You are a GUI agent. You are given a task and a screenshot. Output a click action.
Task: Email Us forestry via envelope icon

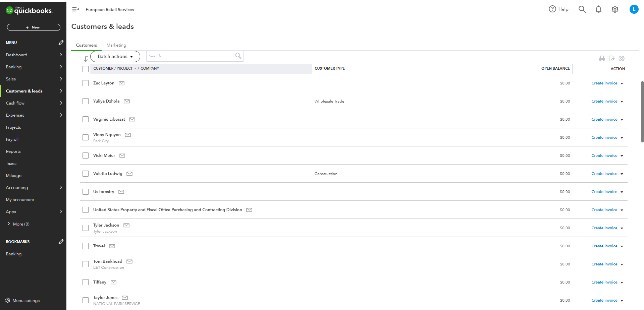pyautogui.click(x=121, y=192)
